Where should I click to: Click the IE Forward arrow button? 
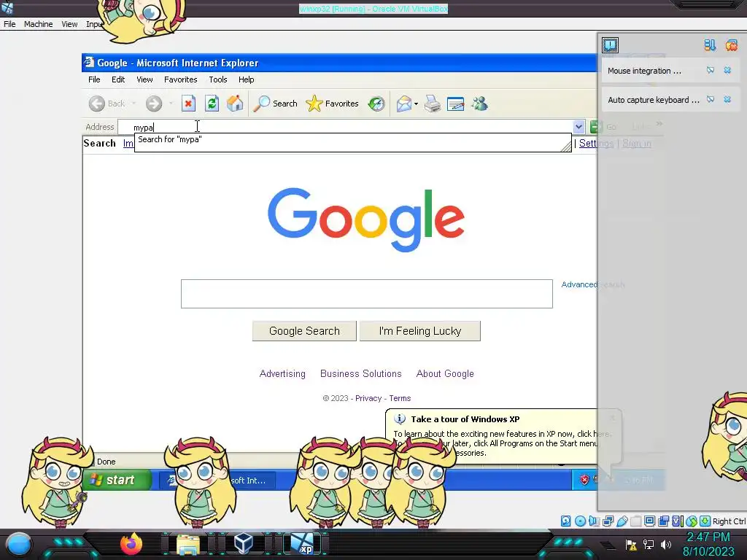click(x=154, y=104)
